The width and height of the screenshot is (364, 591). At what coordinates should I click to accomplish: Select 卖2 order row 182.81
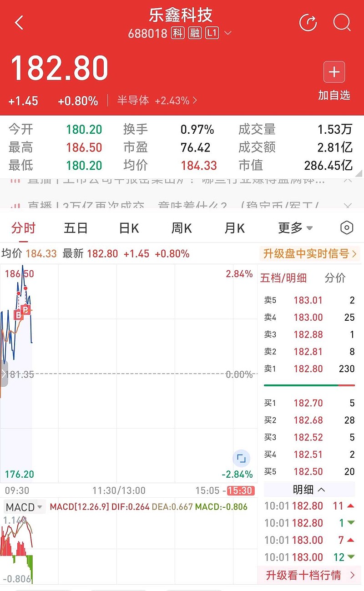[x=309, y=352]
